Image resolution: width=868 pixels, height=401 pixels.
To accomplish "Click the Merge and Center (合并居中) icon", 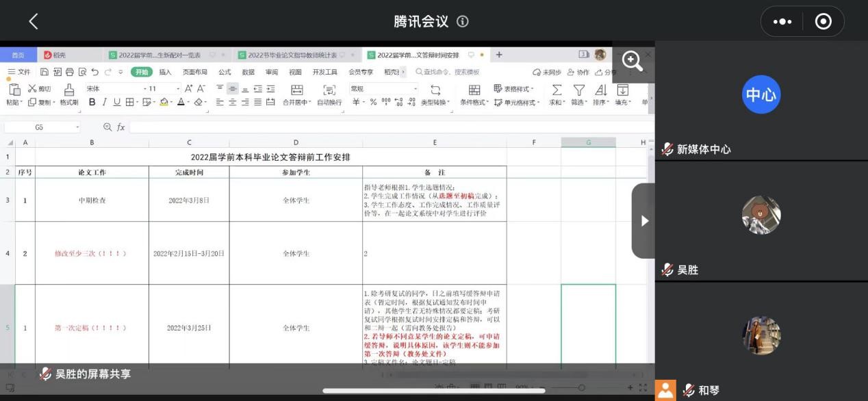I will click(296, 90).
